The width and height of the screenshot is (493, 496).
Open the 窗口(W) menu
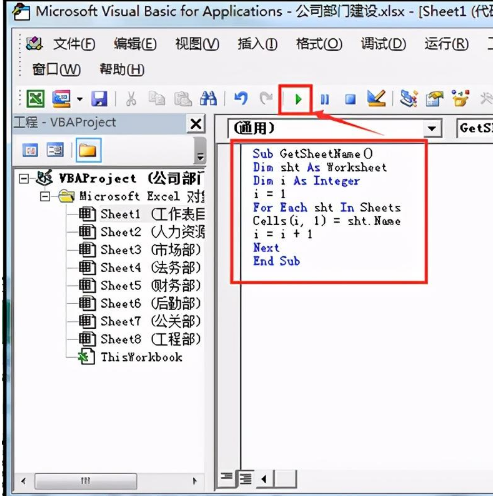[56, 70]
